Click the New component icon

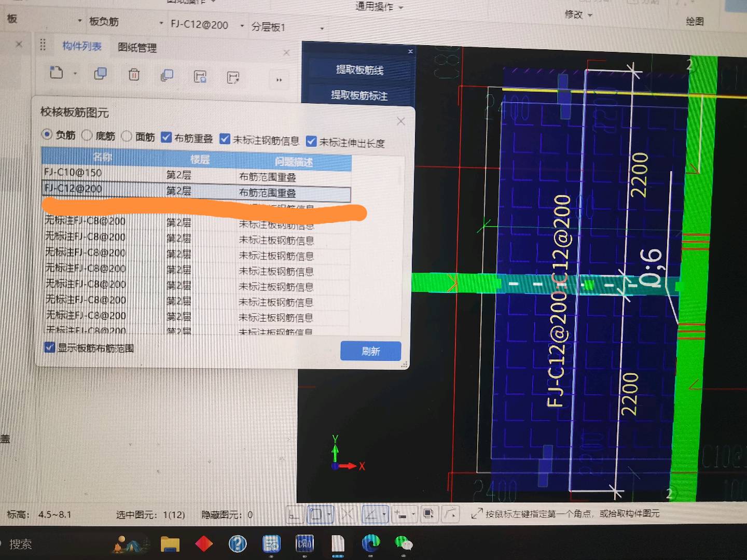56,73
